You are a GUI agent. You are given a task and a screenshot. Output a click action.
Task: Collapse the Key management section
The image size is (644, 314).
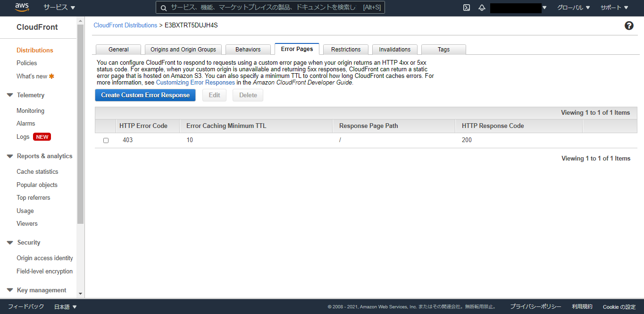(x=10, y=290)
